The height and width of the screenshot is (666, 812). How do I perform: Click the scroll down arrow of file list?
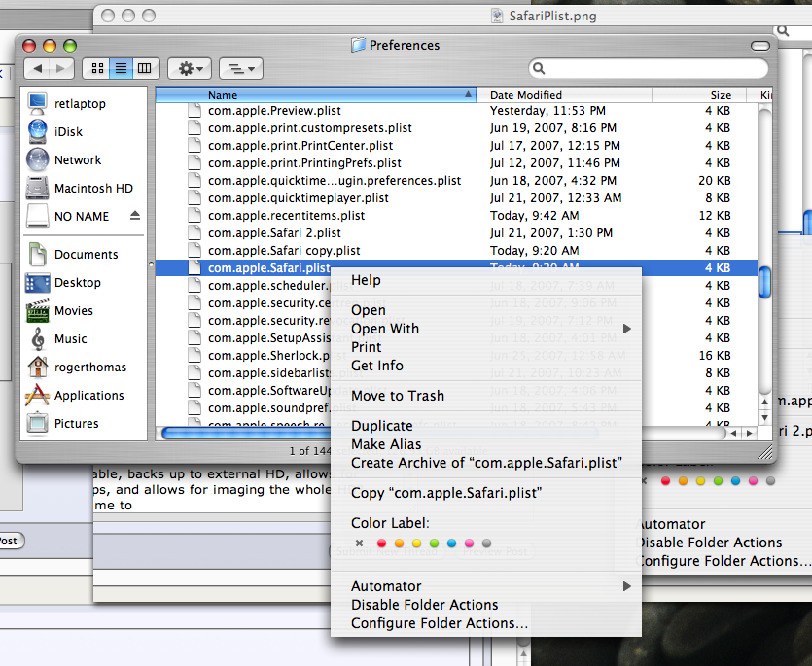[765, 417]
